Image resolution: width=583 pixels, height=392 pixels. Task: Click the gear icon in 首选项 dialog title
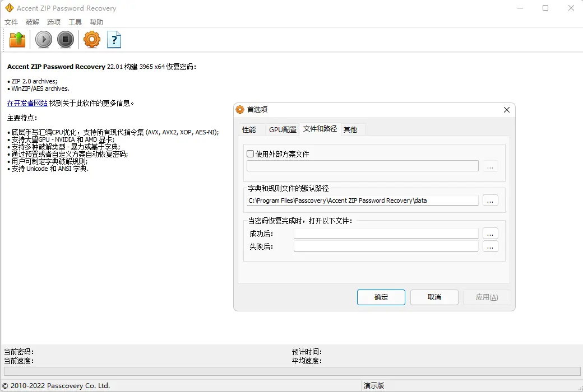240,110
